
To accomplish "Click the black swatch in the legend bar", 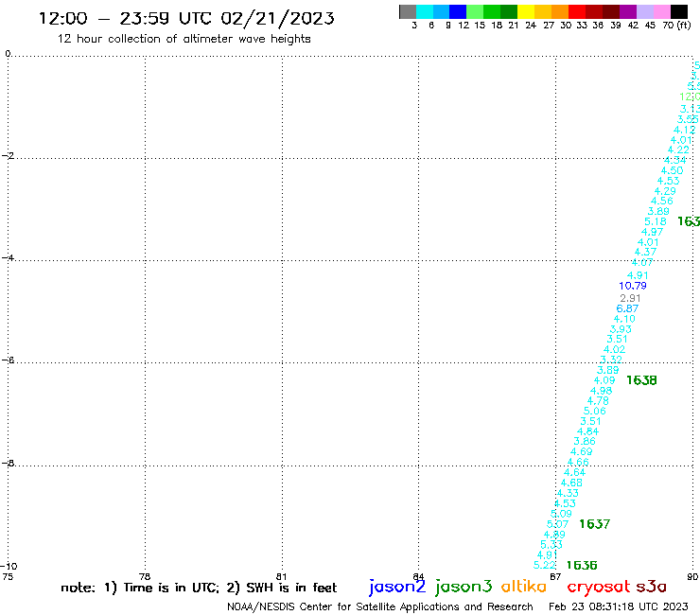I will pyautogui.click(x=679, y=11).
